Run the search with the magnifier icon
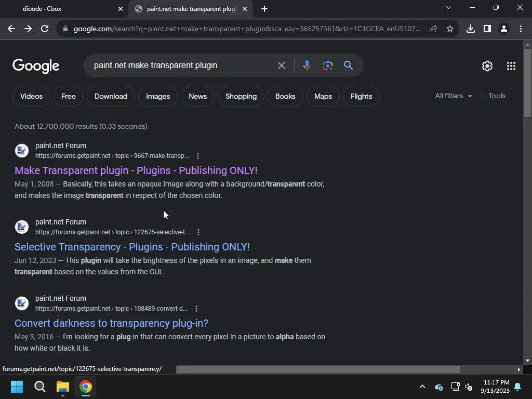 coord(349,65)
